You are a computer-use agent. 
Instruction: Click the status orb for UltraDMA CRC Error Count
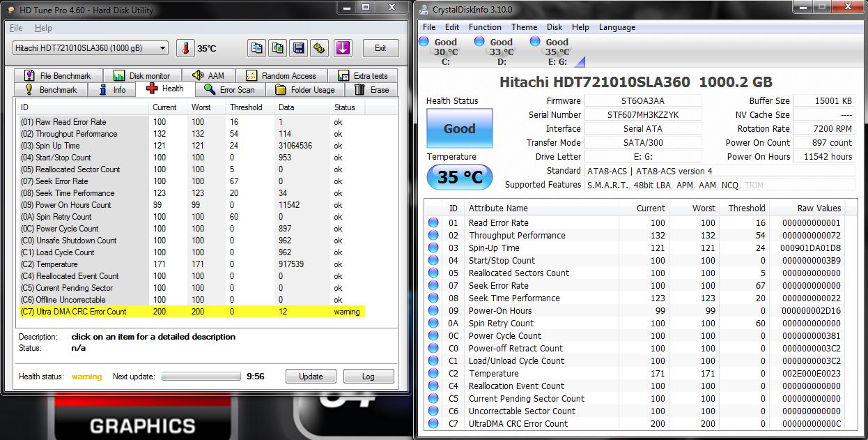coord(433,424)
